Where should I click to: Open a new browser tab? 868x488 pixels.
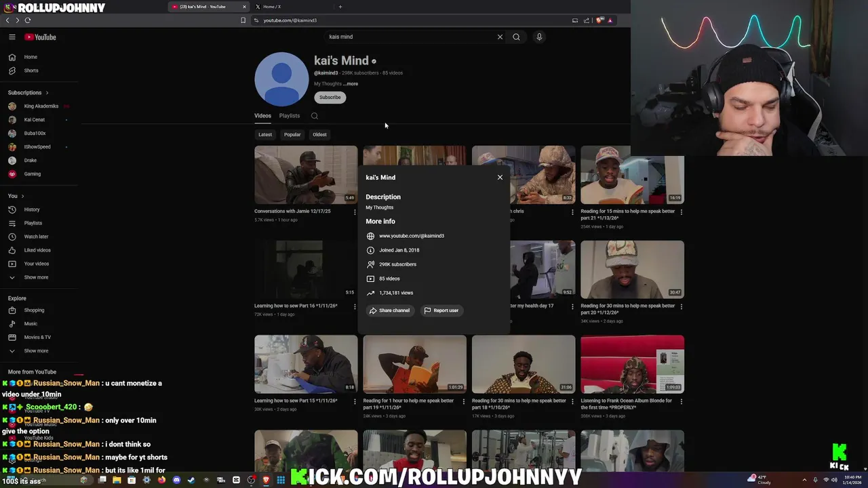tap(340, 7)
